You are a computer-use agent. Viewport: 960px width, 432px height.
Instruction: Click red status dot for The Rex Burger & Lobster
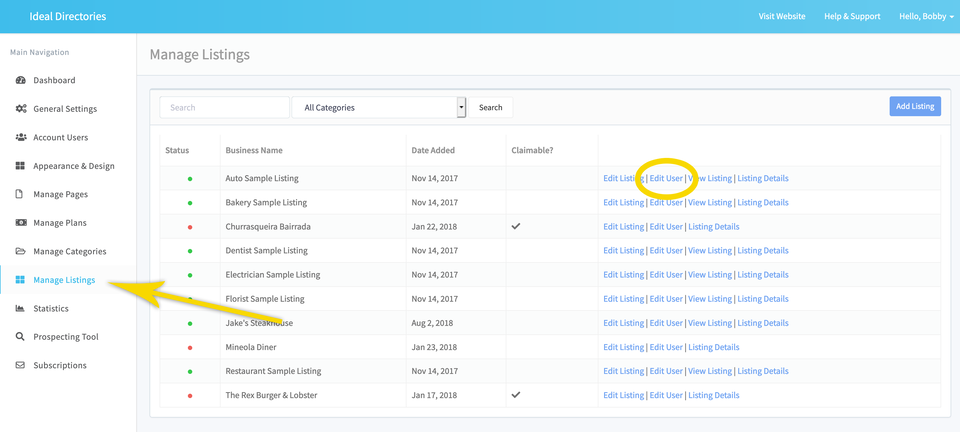tap(190, 396)
